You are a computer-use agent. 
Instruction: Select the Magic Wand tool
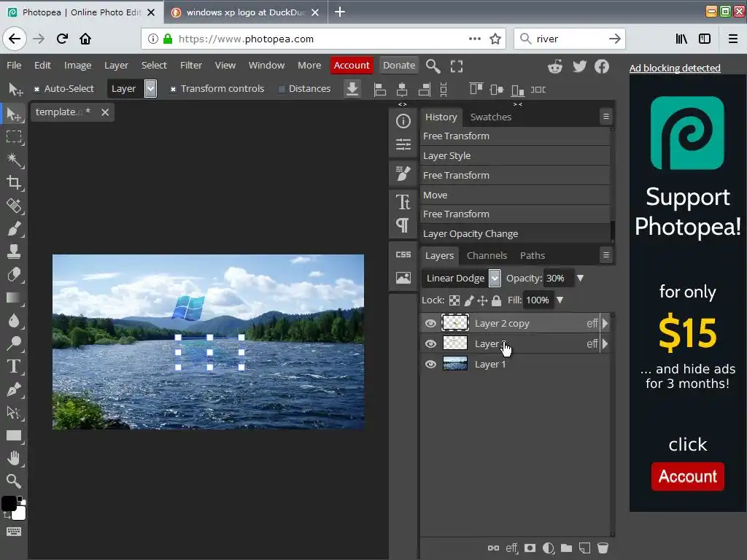13,160
